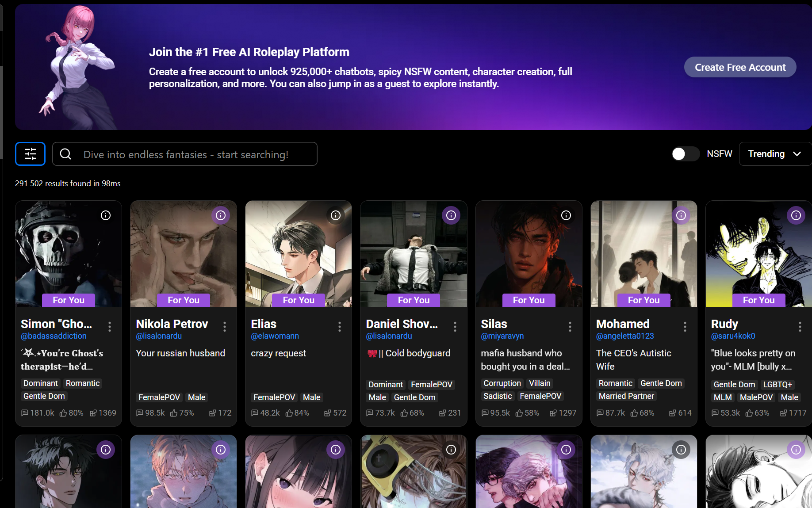Viewport: 812px width, 508px height.
Task: Open Silas character thumbnail
Action: pos(529,254)
